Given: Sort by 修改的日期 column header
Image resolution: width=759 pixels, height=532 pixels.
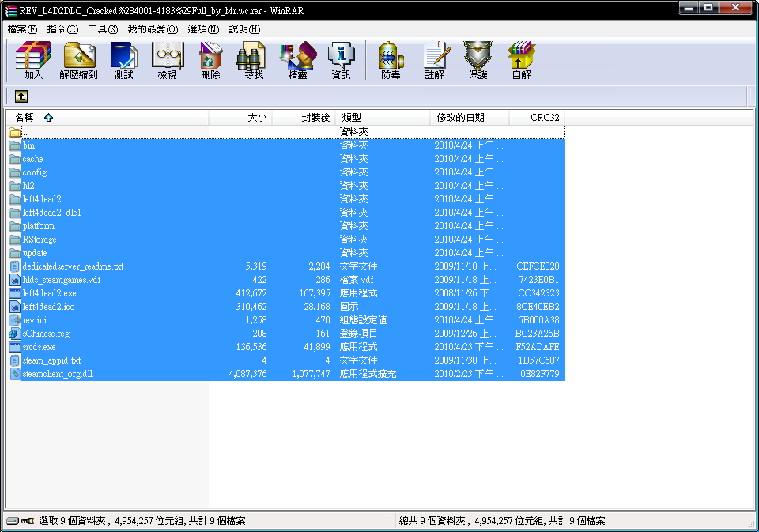Looking at the screenshot, I should pyautogui.click(x=470, y=118).
